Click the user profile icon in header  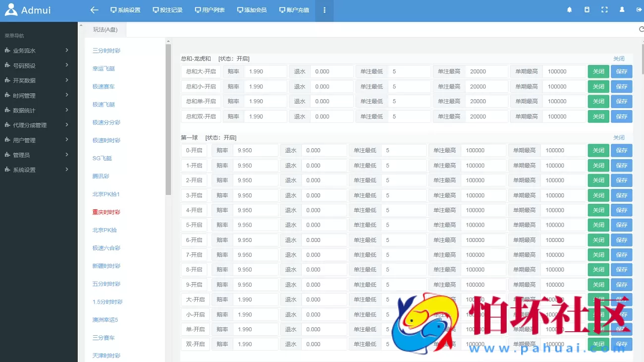[622, 9]
